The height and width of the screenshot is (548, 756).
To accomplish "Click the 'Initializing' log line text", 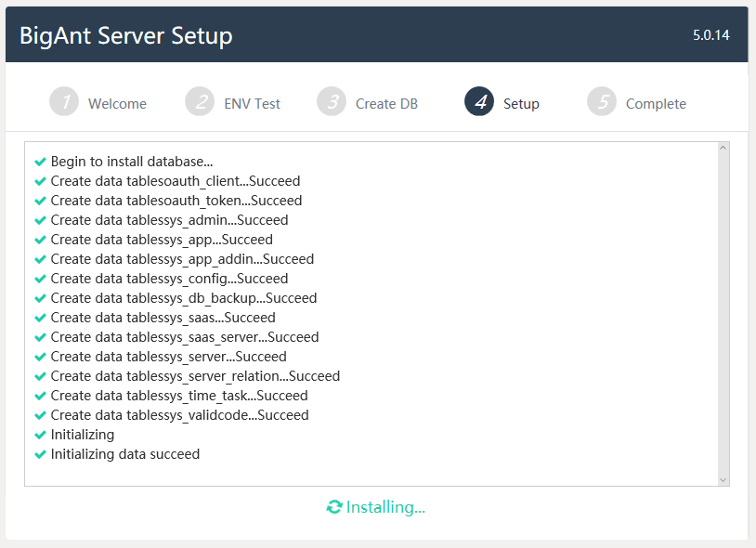I will (x=83, y=435).
